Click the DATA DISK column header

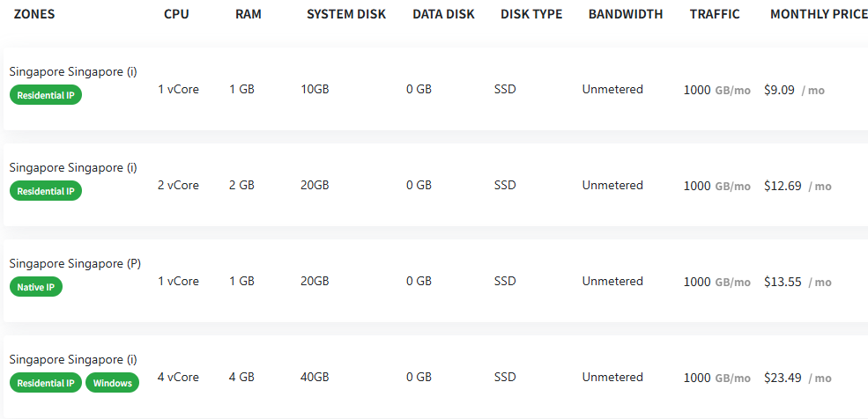(x=443, y=15)
